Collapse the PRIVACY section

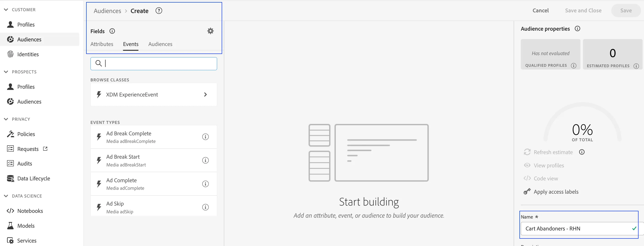(6, 119)
